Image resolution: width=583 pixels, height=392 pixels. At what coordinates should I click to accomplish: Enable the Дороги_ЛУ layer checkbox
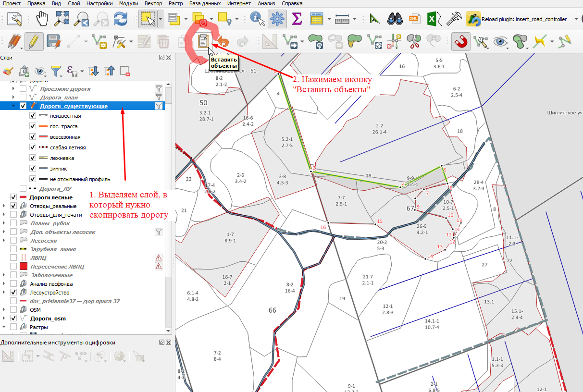(23, 188)
